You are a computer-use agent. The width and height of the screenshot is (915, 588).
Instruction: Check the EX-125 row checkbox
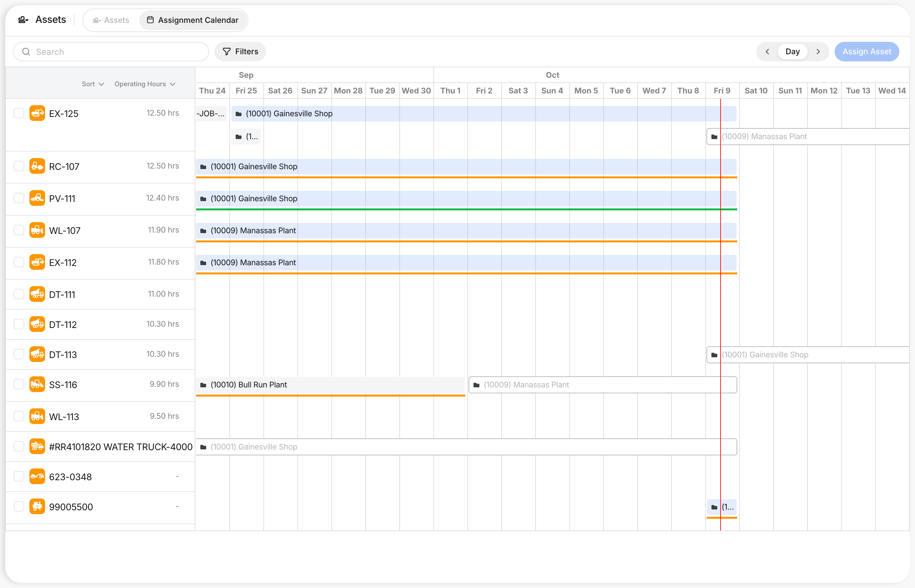19,113
